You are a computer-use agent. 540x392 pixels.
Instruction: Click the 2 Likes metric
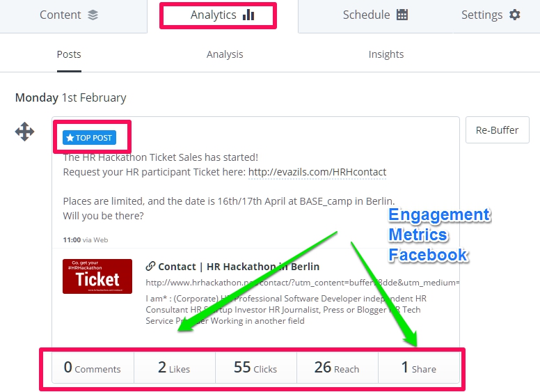(174, 368)
